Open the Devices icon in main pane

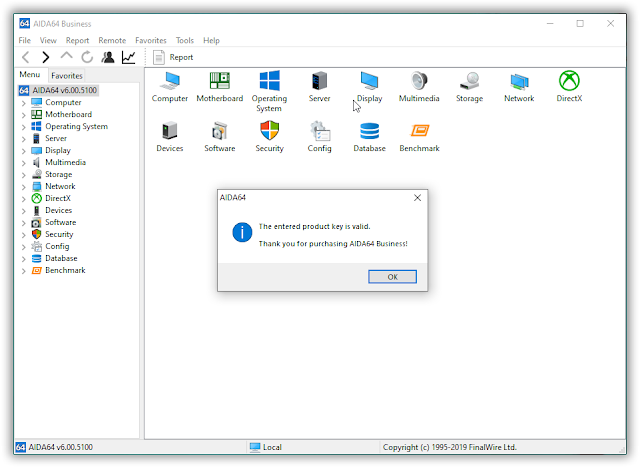[170, 131]
